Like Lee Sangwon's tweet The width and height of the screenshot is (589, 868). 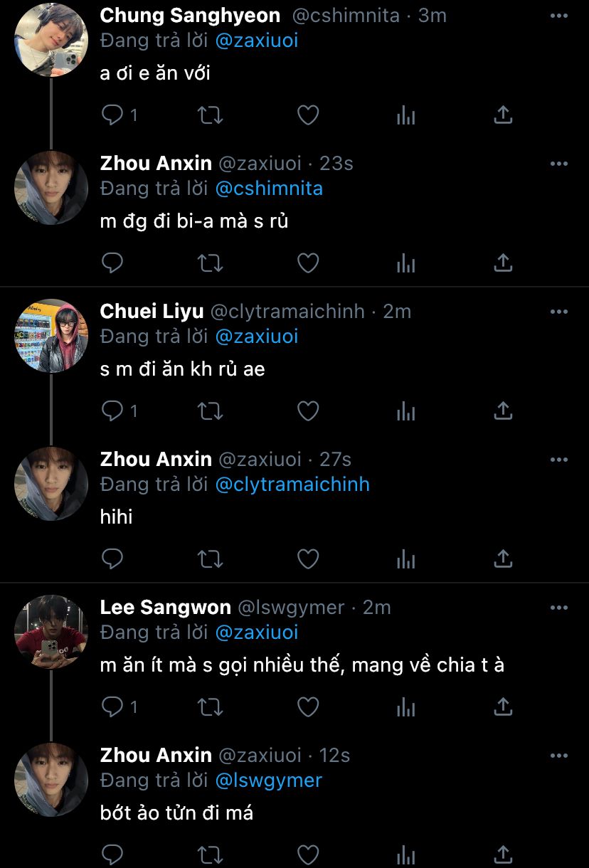point(307,706)
